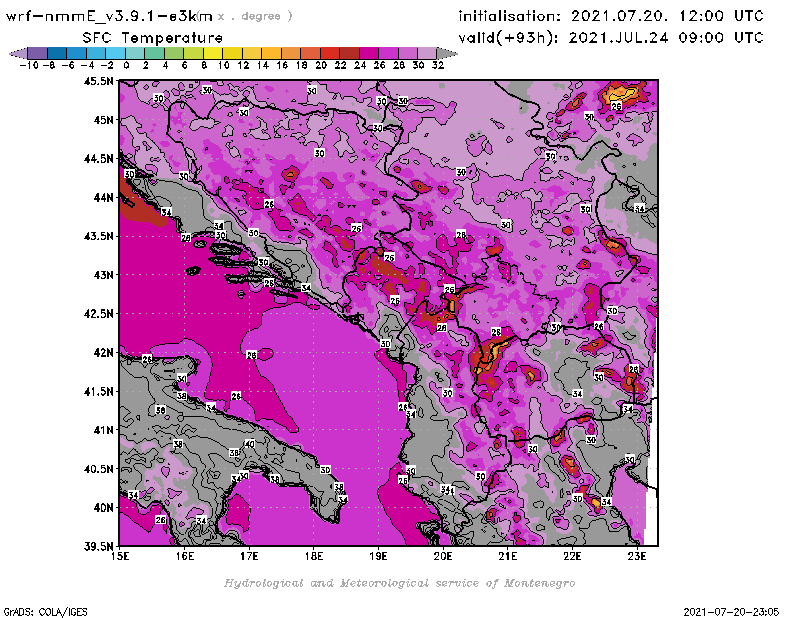This screenshot has width=800, height=618.
Task: Click the '39.5N' latitude axis label
Action: 98,547
